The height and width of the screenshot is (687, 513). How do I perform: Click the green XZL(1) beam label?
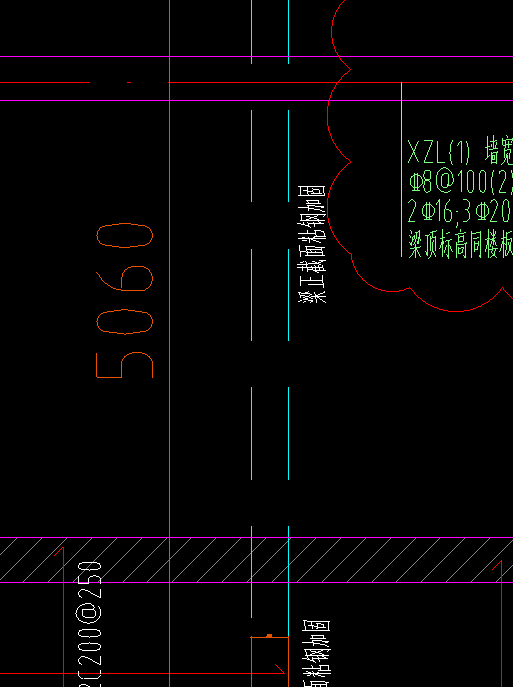[x=439, y=152]
